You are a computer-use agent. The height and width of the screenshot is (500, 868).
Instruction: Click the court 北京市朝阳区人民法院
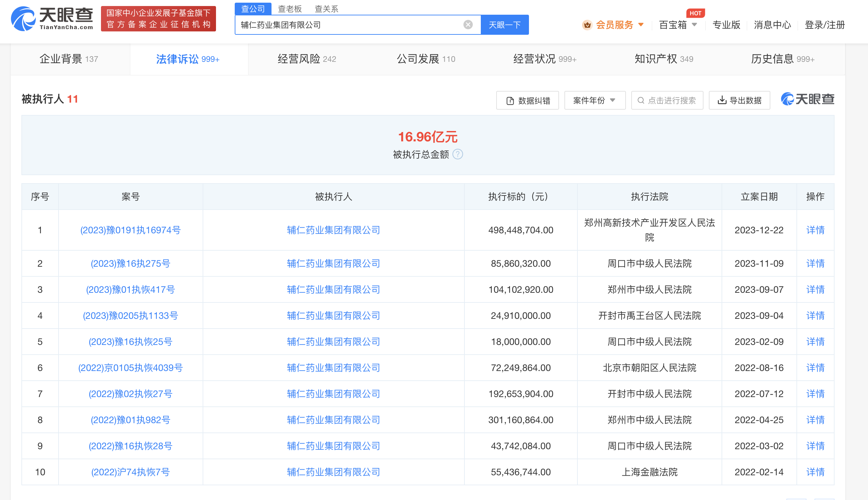click(x=650, y=368)
